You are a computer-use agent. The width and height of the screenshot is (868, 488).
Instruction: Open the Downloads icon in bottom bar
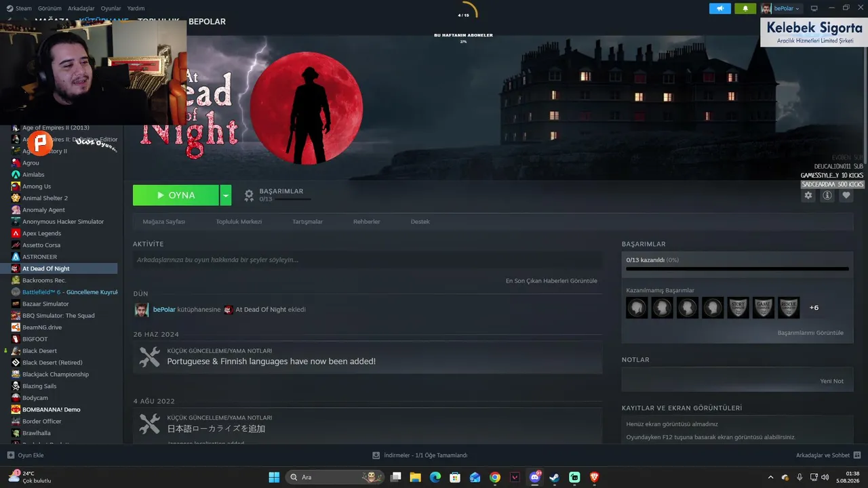click(376, 455)
